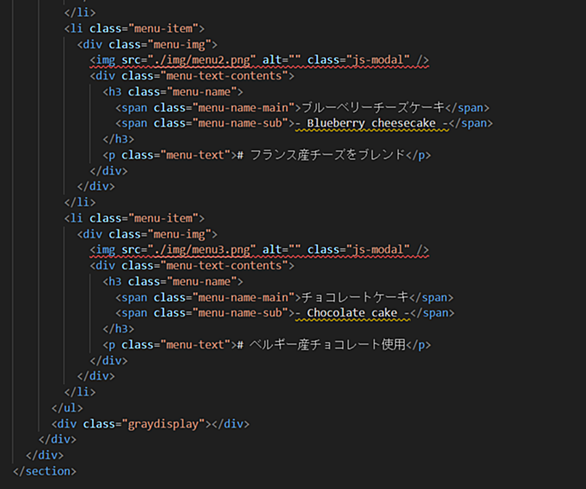Click the closing ul tag

click(x=67, y=408)
